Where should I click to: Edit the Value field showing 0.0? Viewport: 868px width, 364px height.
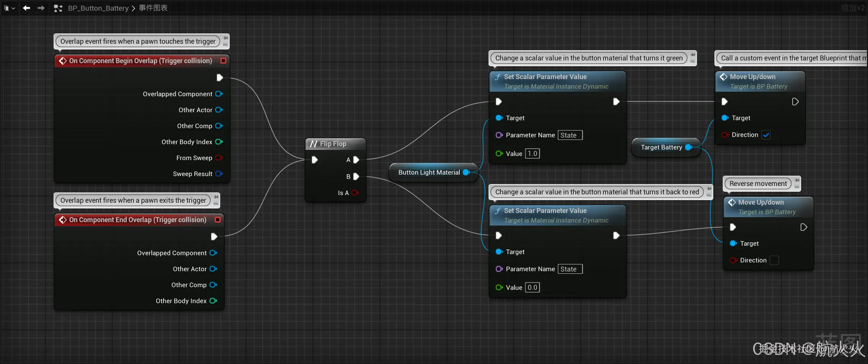point(532,288)
